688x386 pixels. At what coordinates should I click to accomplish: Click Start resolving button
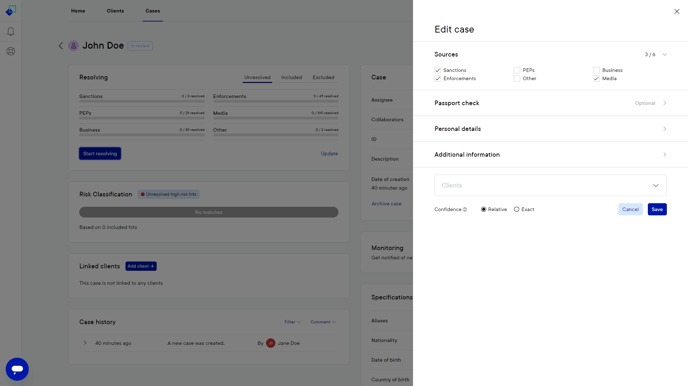100,154
